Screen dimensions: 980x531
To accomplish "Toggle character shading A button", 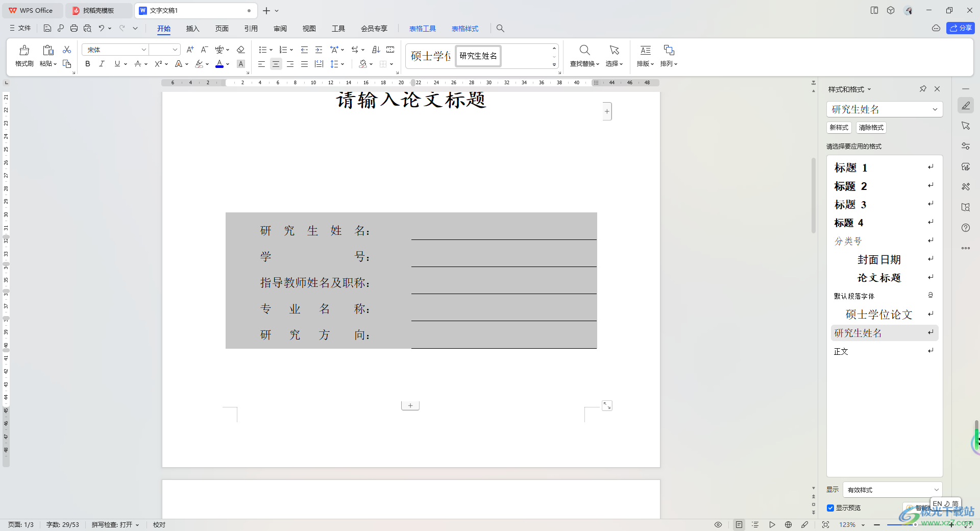I will 241,64.
